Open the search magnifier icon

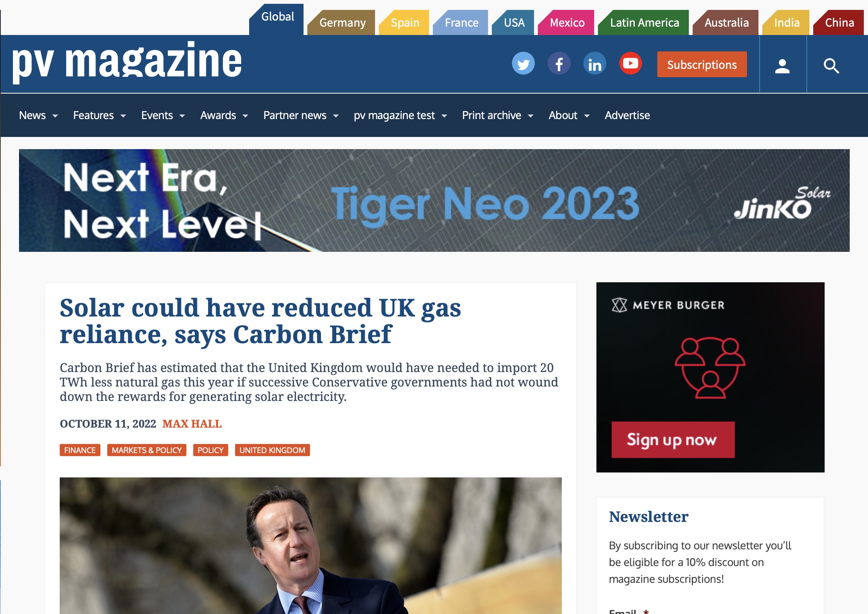[831, 65]
